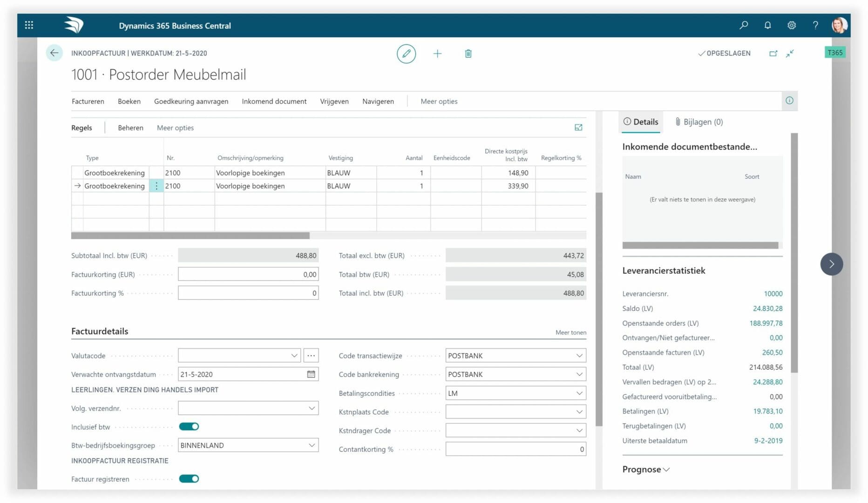Open Code bankrekening dropdown
The height and width of the screenshot is (503, 868).
click(x=579, y=374)
